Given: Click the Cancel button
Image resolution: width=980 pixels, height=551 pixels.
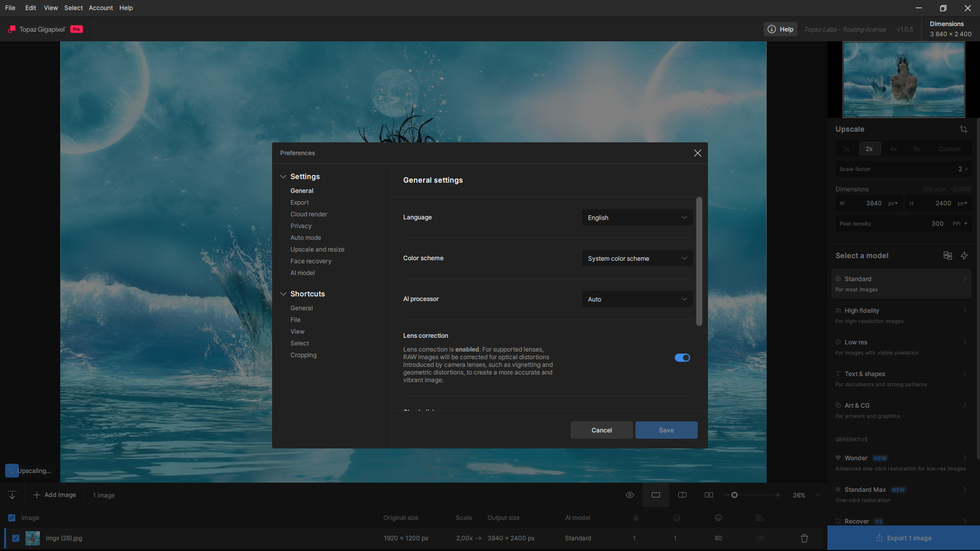Looking at the screenshot, I should [x=601, y=430].
